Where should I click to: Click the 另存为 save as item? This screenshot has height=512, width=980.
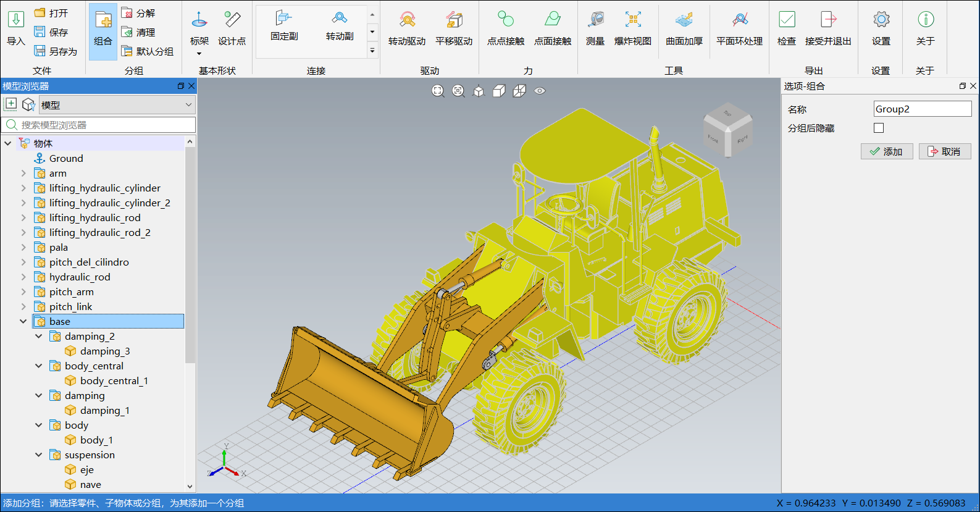(x=56, y=51)
